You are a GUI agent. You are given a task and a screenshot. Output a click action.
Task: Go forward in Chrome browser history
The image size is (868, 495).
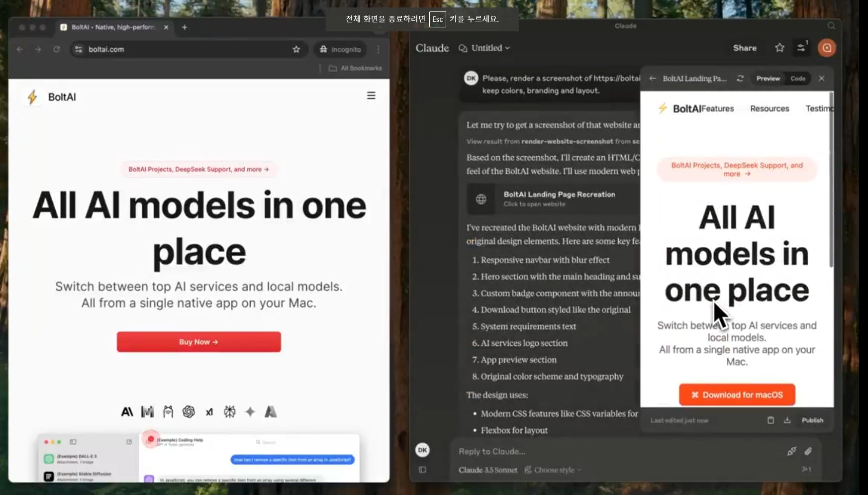38,49
